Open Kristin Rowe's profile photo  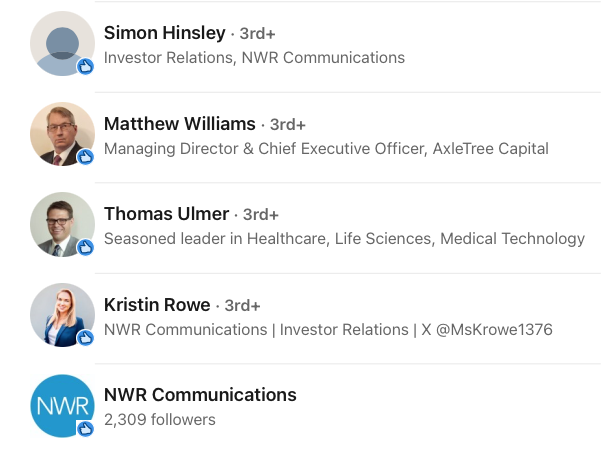(62, 315)
